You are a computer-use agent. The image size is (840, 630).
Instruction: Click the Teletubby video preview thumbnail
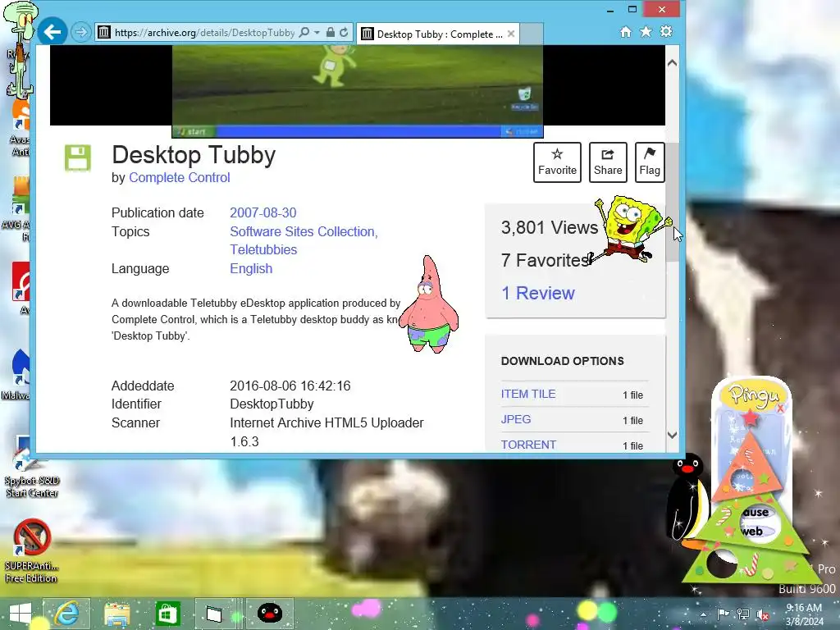point(358,91)
